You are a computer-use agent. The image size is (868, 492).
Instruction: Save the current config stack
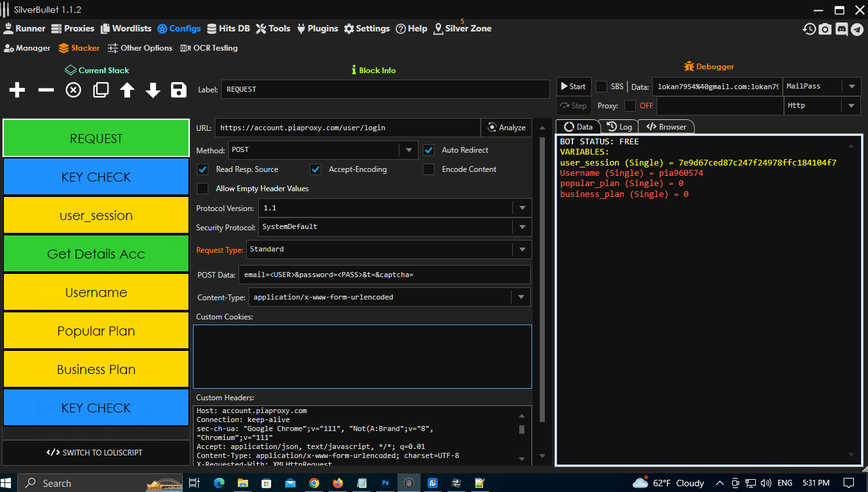pos(178,90)
